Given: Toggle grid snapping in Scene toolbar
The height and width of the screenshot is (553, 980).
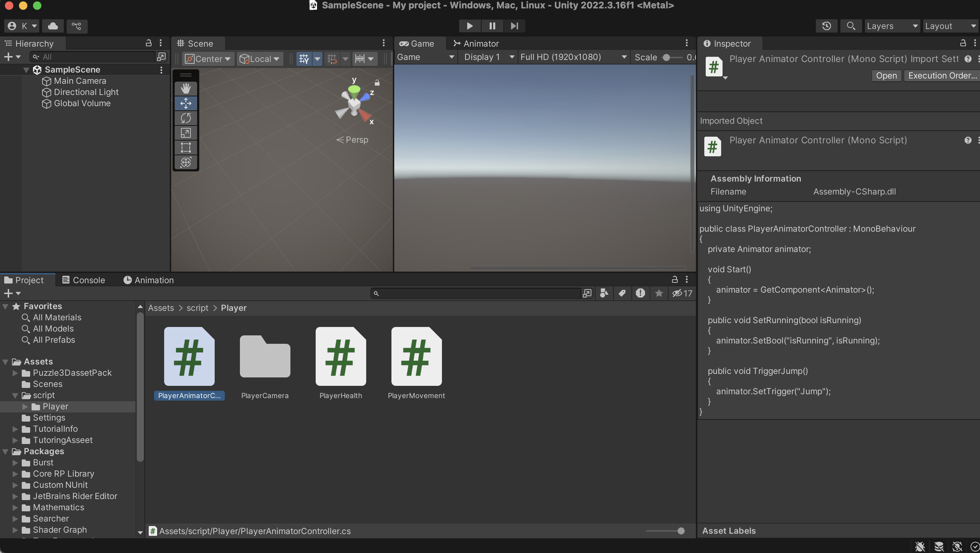Looking at the screenshot, I should (332, 59).
